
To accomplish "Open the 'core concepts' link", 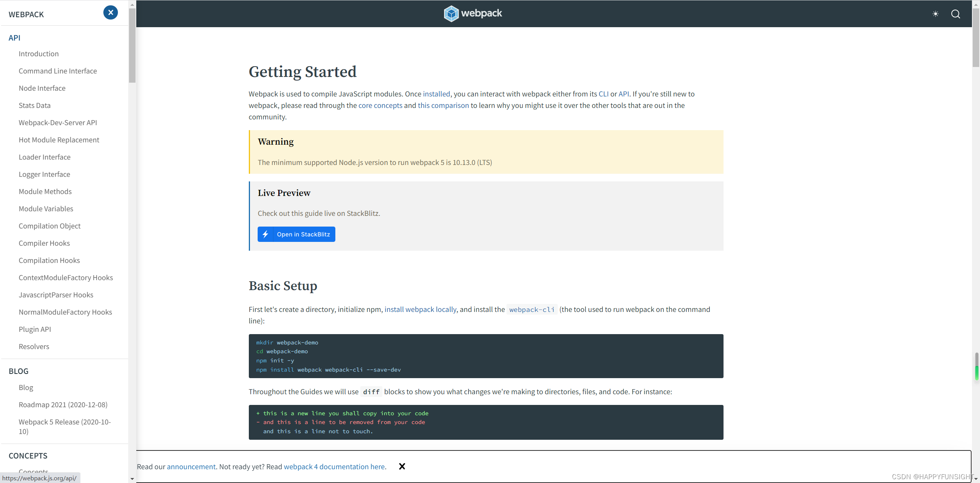I will pyautogui.click(x=380, y=105).
